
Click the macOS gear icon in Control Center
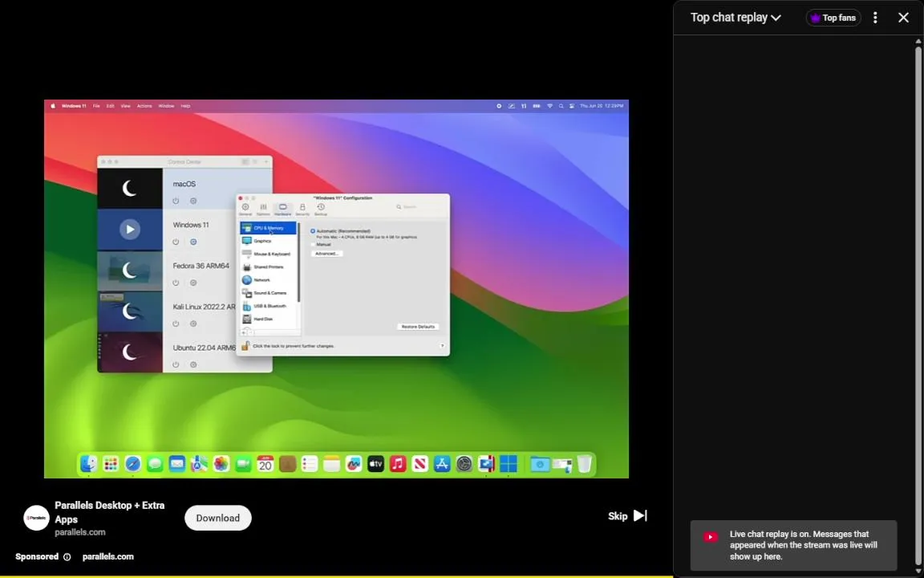point(193,201)
